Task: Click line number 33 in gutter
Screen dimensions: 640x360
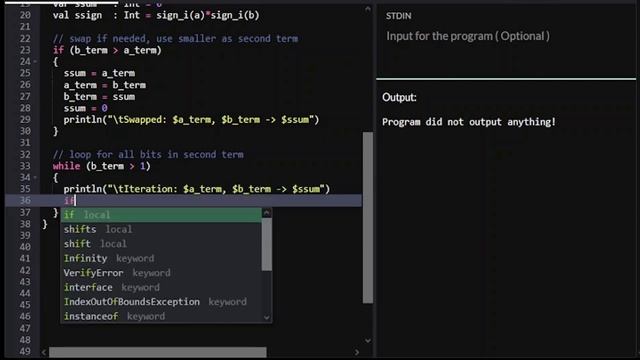Action: pyautogui.click(x=25, y=166)
